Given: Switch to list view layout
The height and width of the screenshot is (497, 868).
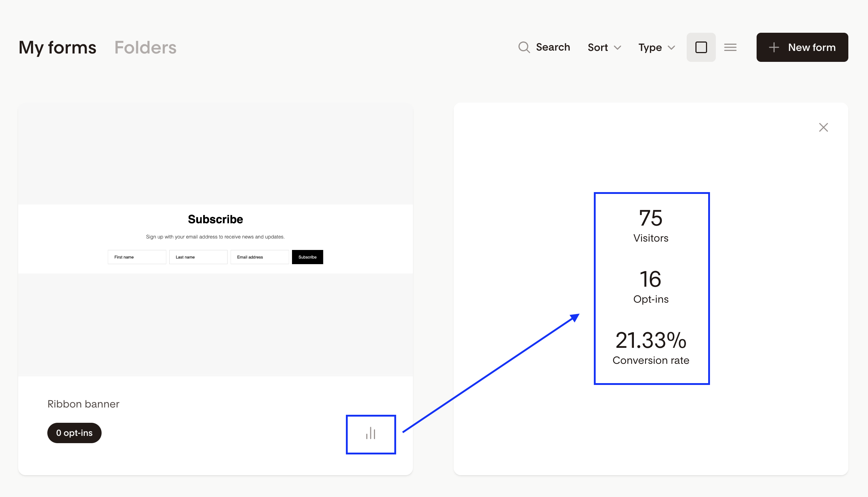Looking at the screenshot, I should click(730, 47).
